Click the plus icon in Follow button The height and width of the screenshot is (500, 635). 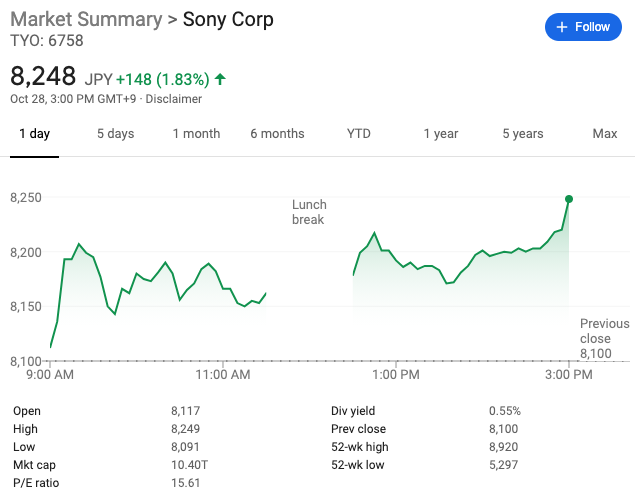point(562,27)
